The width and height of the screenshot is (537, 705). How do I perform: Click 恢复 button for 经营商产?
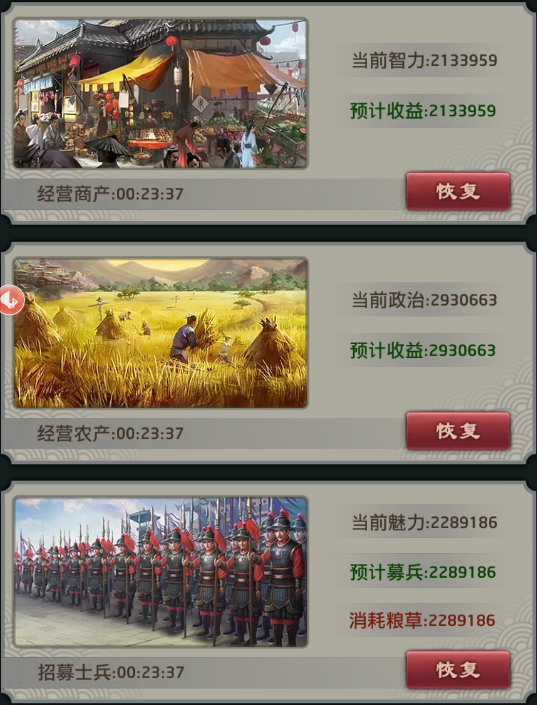pos(458,192)
